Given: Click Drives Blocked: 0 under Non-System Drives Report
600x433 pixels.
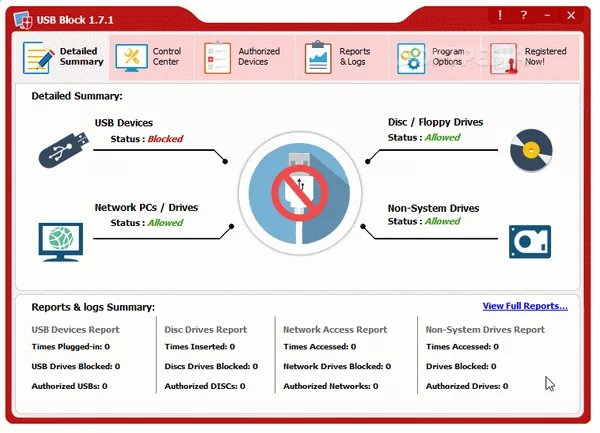Looking at the screenshot, I should click(461, 366).
